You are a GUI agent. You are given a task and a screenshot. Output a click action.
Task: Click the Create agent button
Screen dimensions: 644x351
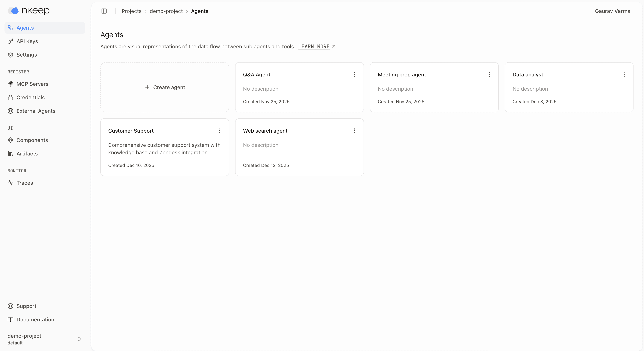point(165,87)
